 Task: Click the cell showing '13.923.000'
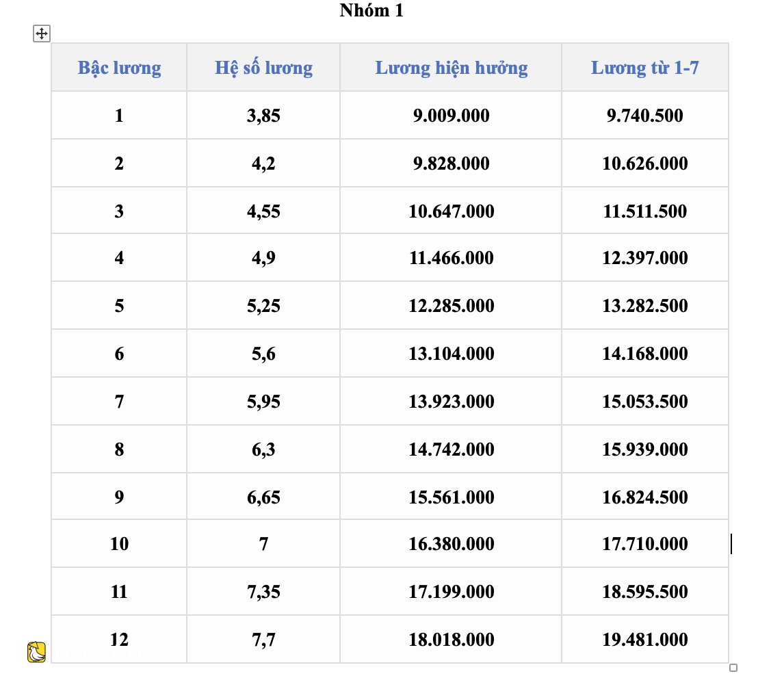[451, 402]
